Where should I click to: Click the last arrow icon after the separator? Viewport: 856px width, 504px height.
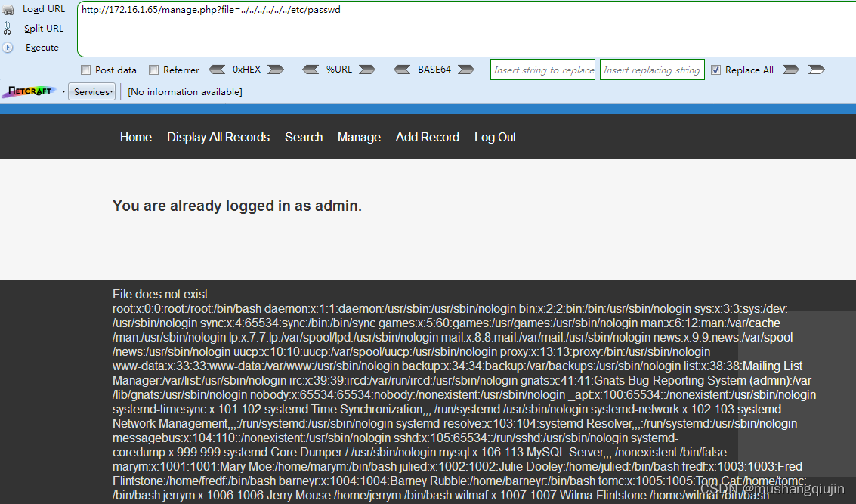[x=817, y=70]
